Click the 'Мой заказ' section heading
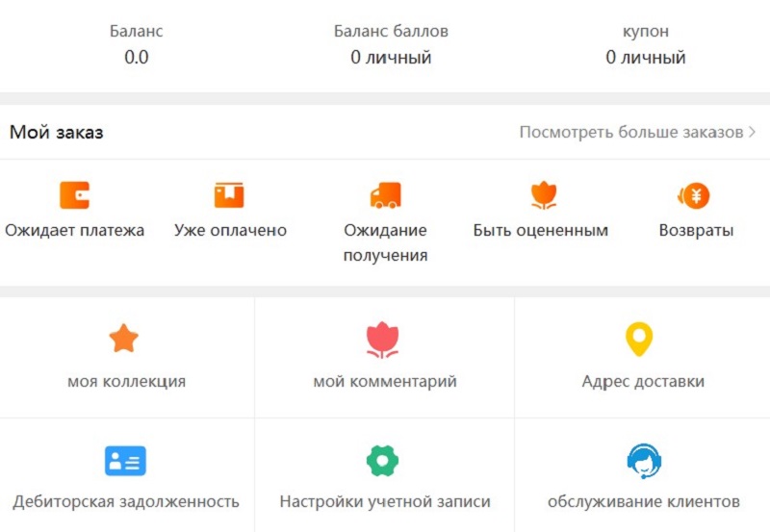The image size is (770, 532). 57,133
